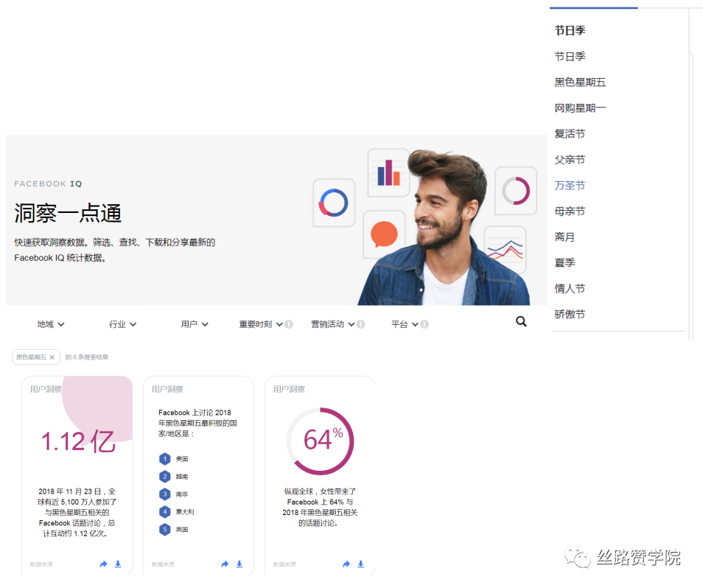703x588 pixels.
Task: Select the non-bold 节日季 list entry
Action: (570, 57)
